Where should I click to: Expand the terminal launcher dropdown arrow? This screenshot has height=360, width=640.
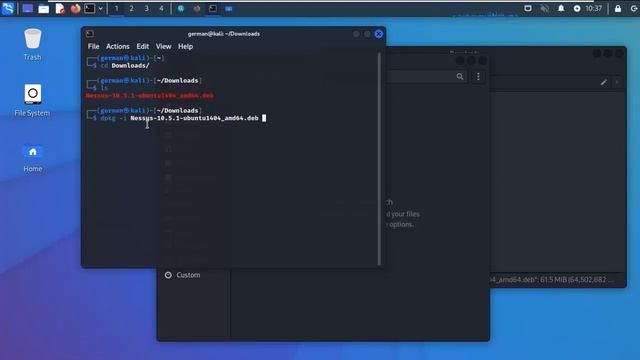tap(100, 8)
